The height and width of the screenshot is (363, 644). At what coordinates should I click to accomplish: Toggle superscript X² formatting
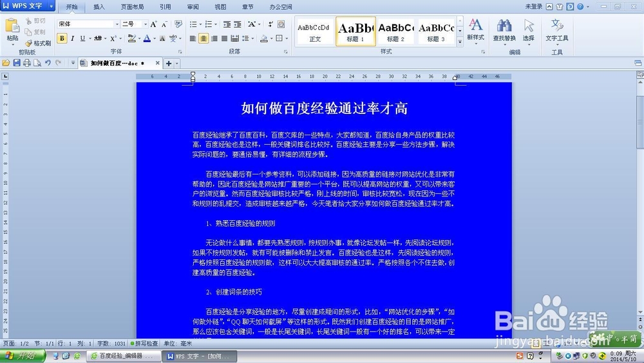tap(113, 38)
